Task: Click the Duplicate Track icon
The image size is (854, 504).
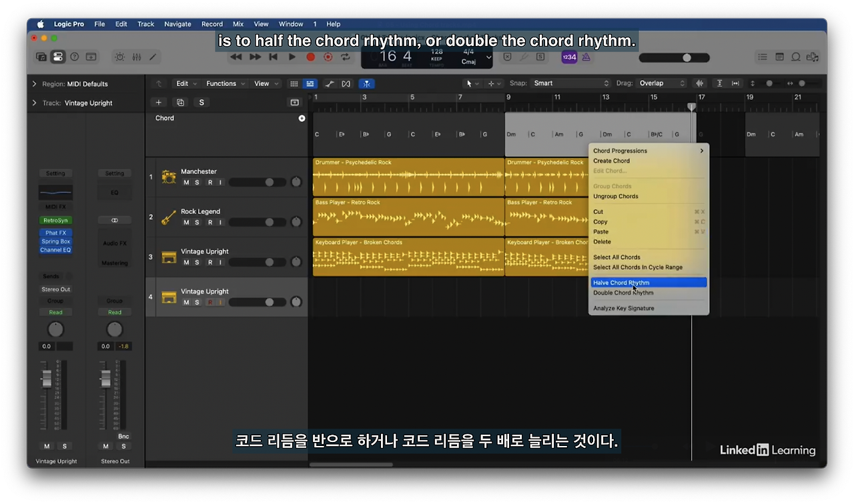Action: coord(180,102)
